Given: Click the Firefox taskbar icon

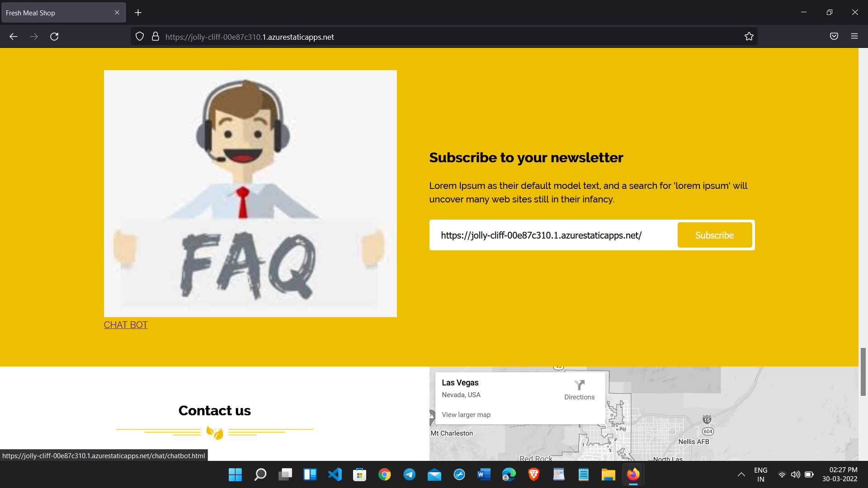Looking at the screenshot, I should [x=633, y=474].
